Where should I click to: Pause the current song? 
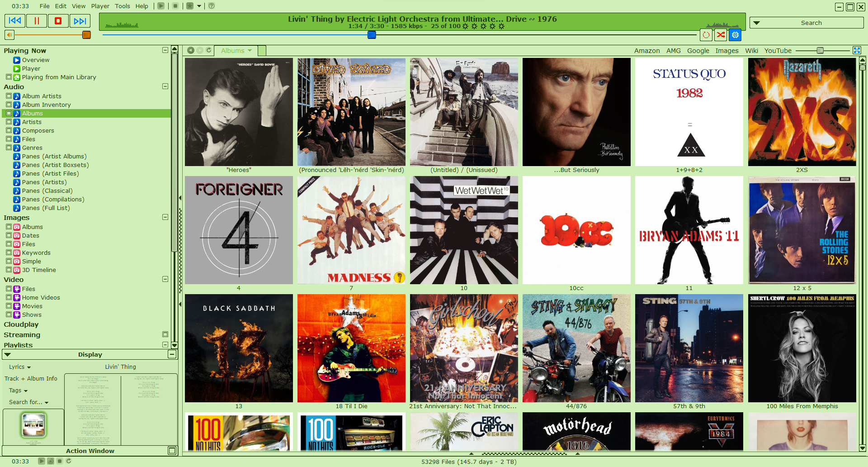tap(37, 21)
